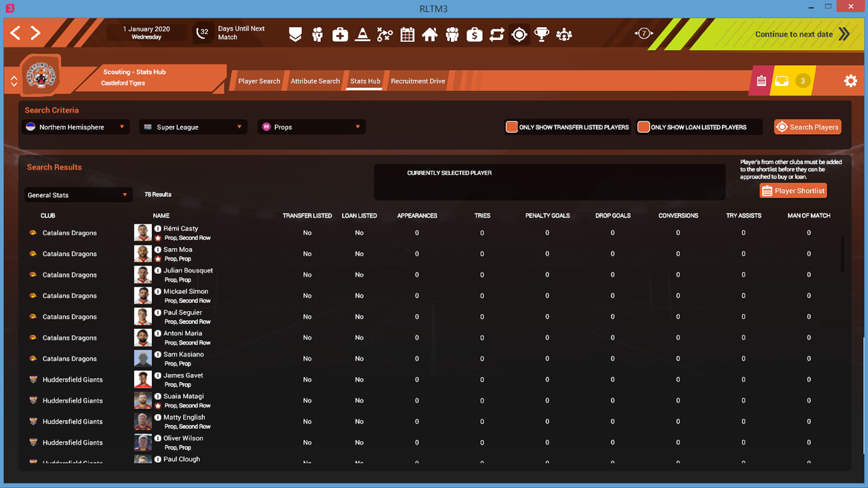This screenshot has height=488, width=868.
Task: Select the Sam Kasiano player name
Action: (183, 354)
